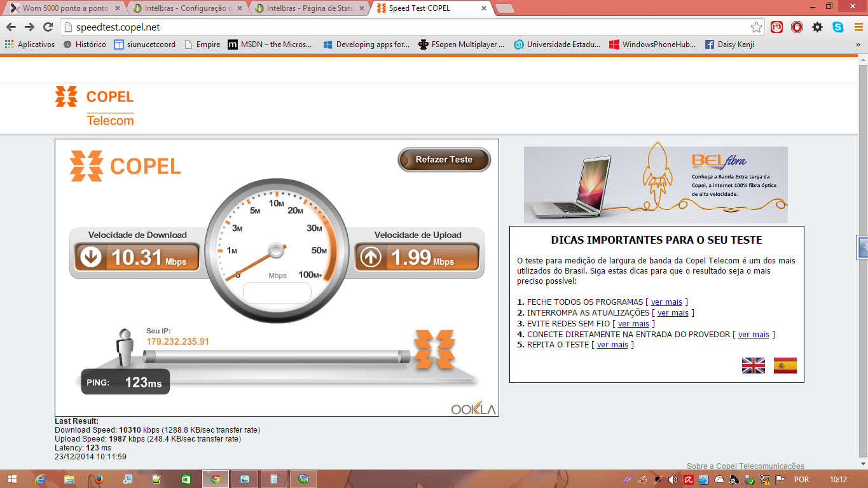This screenshot has height=488, width=868.
Task: Click the Latency 123 ms result line
Action: pos(83,448)
